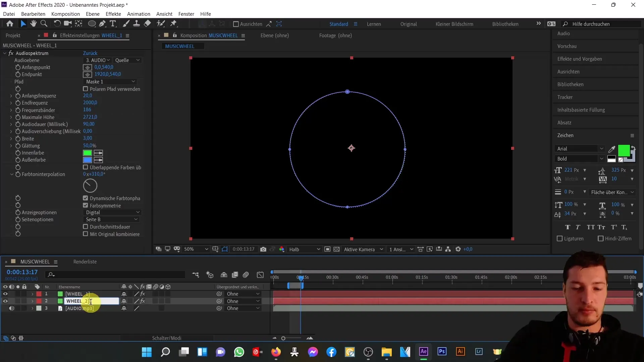Screen dimensions: 644x362
Task: Open WhatsApp from the taskbar
Action: [x=239, y=352]
